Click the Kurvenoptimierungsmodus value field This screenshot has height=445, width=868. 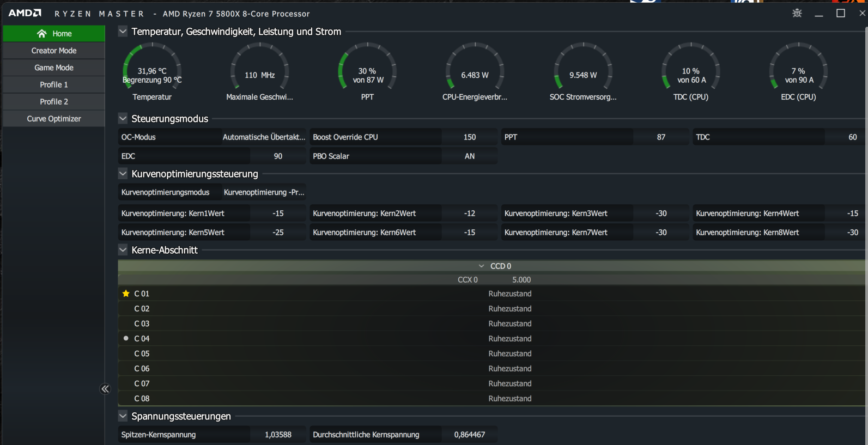(264, 192)
